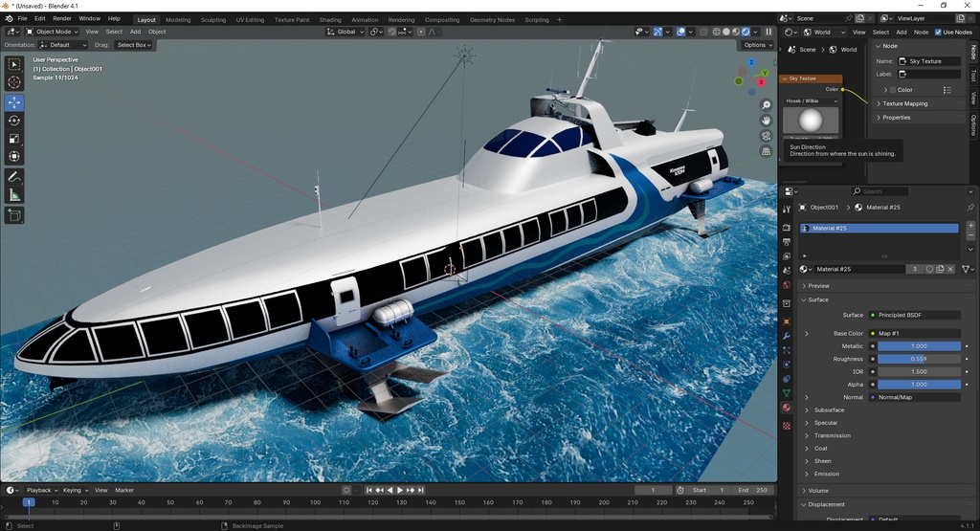The width and height of the screenshot is (980, 531).
Task: Adjust the Roughness slider value
Action: click(919, 359)
